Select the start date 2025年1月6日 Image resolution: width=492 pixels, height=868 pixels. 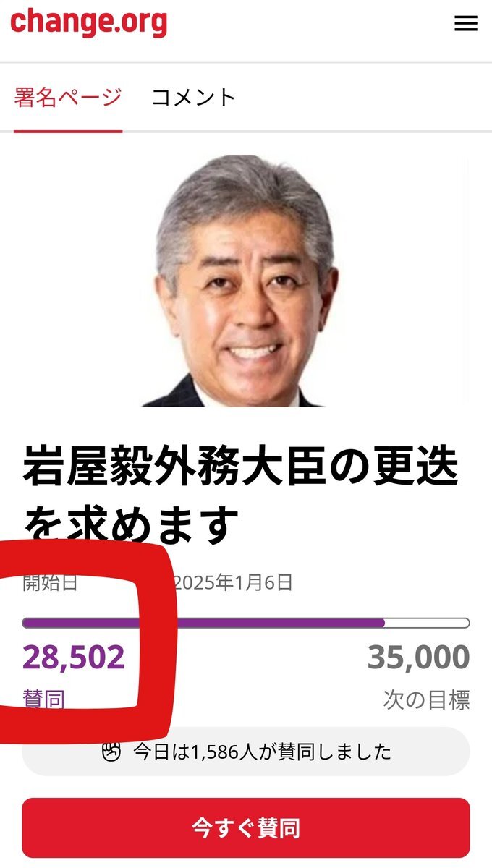(x=233, y=582)
